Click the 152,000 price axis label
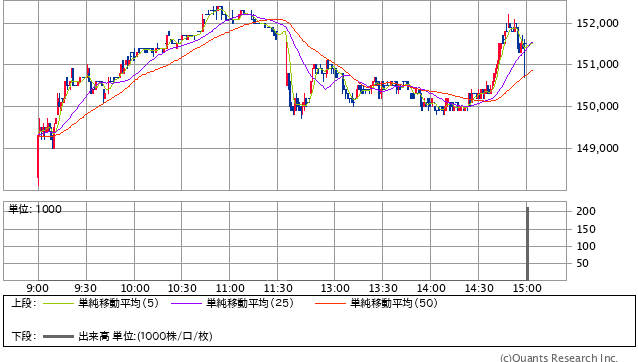Viewport: 638px width, 362px height. pos(597,23)
